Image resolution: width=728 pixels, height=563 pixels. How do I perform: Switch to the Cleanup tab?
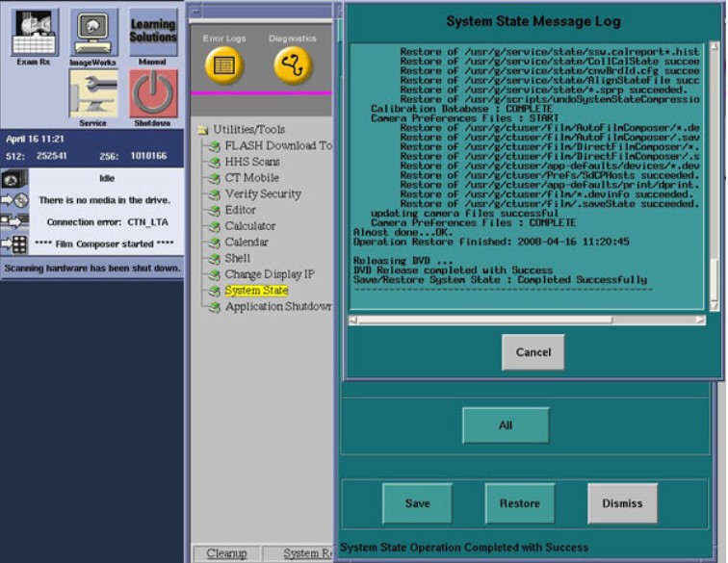point(227,553)
